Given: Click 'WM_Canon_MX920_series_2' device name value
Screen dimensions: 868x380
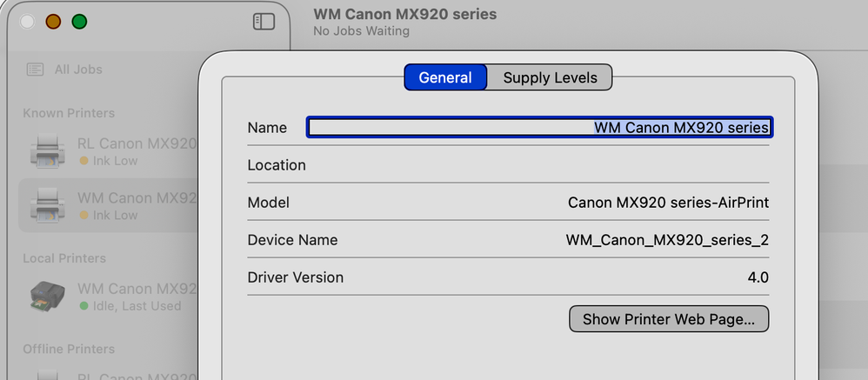Looking at the screenshot, I should point(667,241).
